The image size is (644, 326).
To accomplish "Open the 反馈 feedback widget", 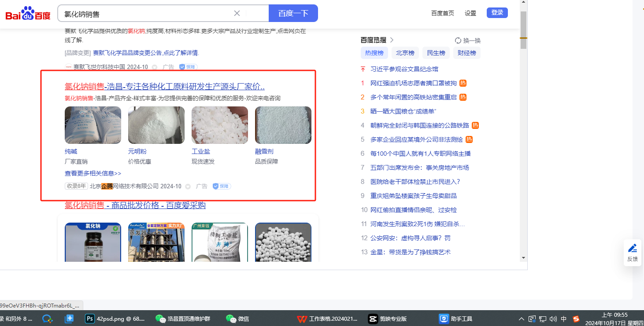I will coord(633,253).
